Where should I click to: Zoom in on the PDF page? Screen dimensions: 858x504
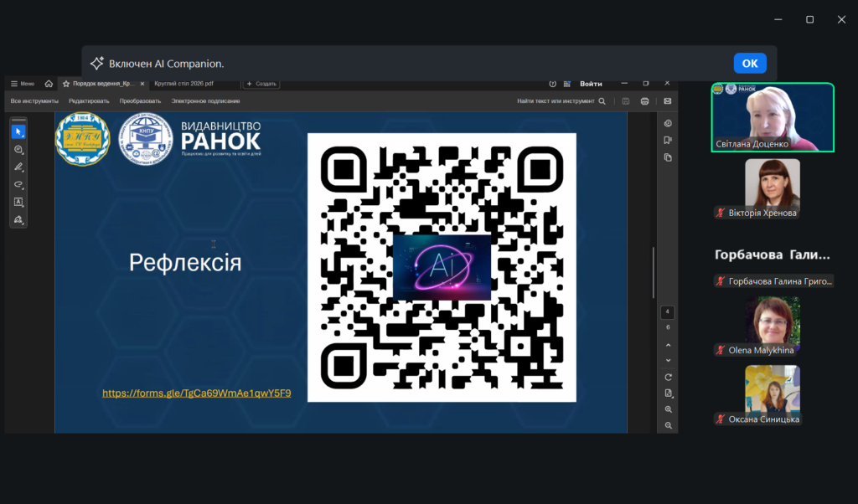pyautogui.click(x=668, y=409)
